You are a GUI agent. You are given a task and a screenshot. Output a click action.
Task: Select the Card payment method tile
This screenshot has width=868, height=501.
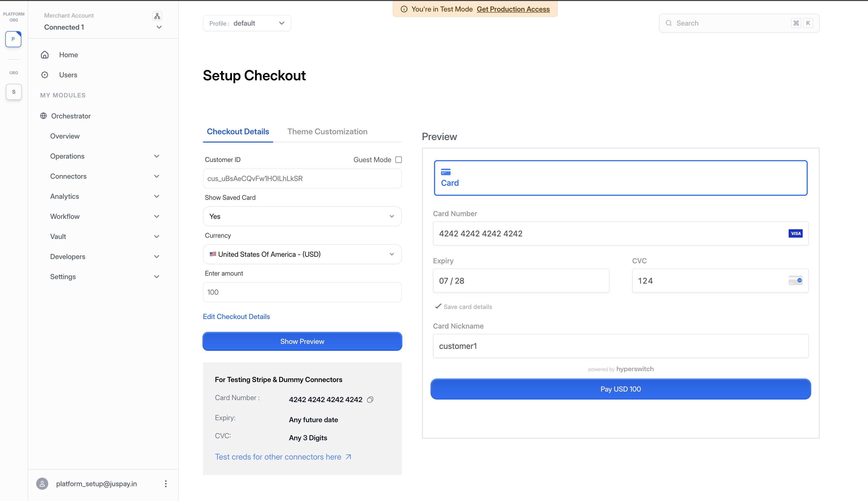620,177
